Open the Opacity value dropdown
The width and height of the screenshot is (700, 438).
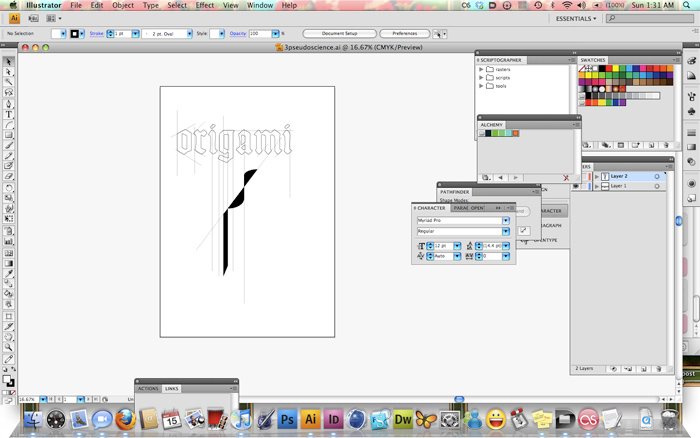pos(275,34)
